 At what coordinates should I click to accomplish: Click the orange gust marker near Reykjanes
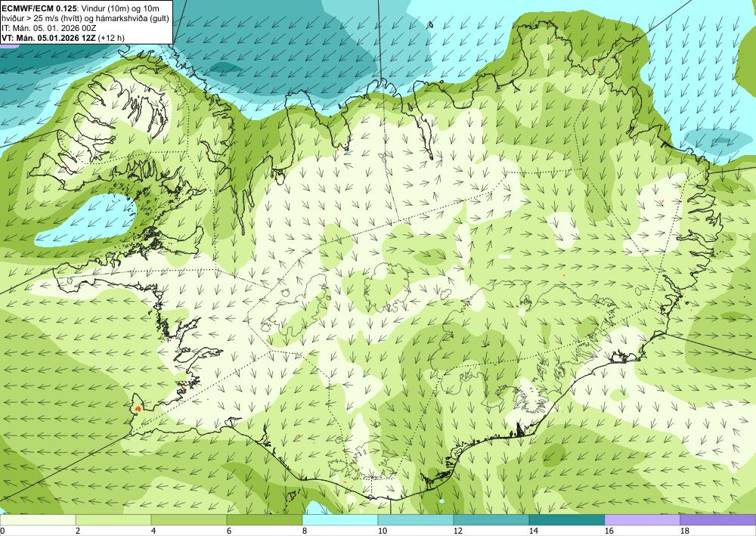coord(138,408)
